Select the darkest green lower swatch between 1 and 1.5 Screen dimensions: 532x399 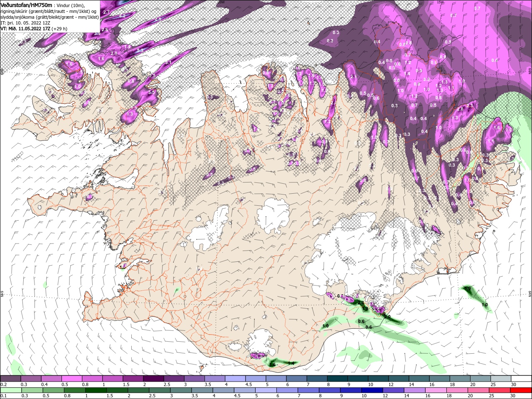point(96,390)
